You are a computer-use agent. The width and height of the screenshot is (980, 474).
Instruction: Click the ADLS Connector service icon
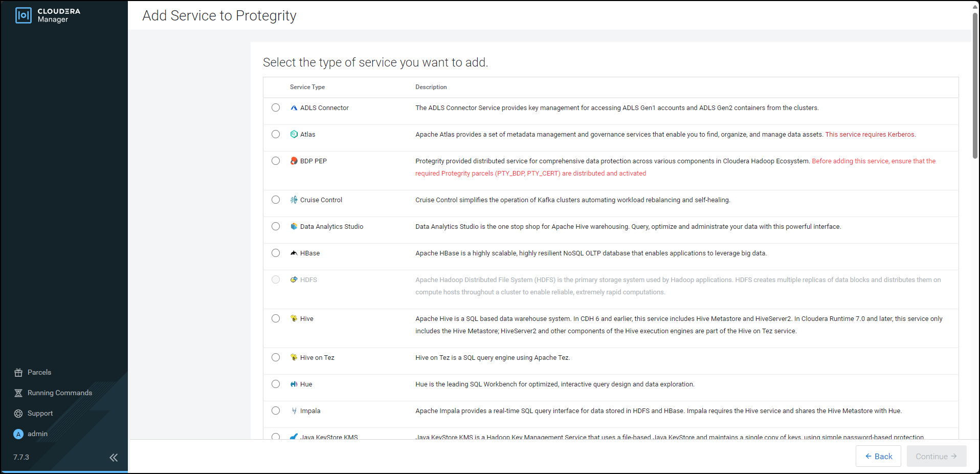294,108
